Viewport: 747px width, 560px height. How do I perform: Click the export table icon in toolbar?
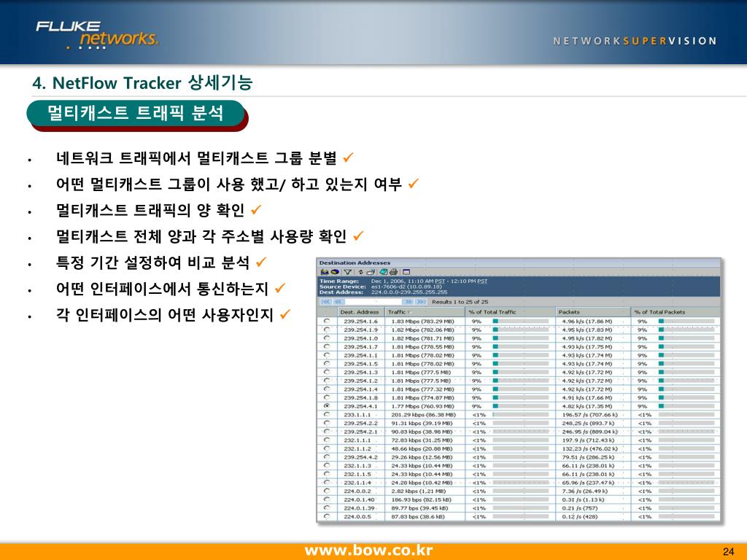pos(371,272)
